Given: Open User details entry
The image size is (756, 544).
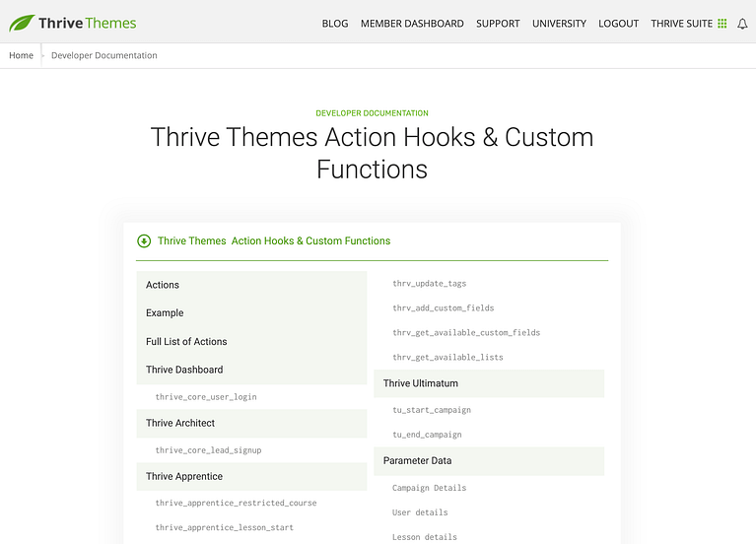Looking at the screenshot, I should (420, 512).
